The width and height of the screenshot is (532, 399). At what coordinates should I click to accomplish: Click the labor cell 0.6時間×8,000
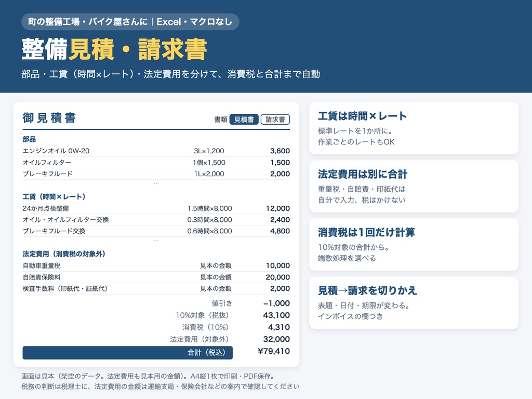click(210, 231)
